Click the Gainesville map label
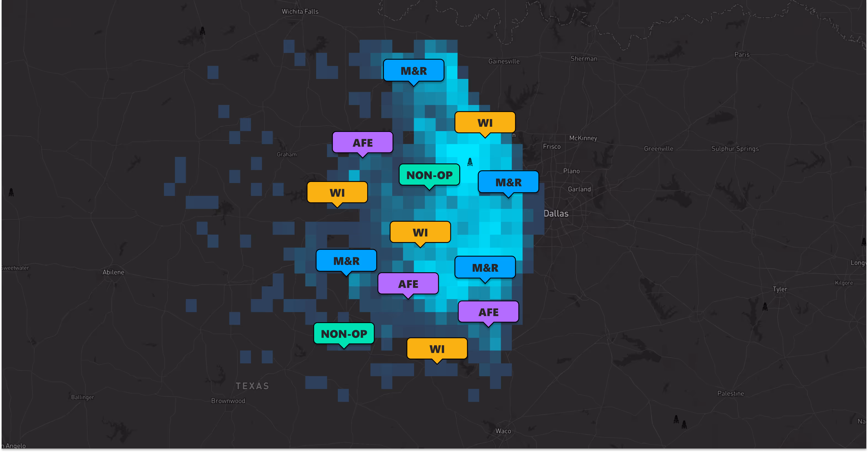 tap(504, 61)
